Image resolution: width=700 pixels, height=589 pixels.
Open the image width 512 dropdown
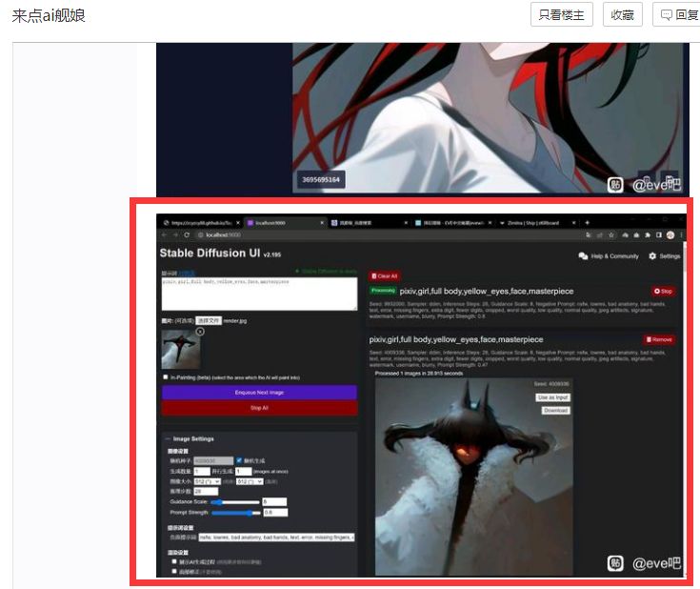pyautogui.click(x=208, y=481)
